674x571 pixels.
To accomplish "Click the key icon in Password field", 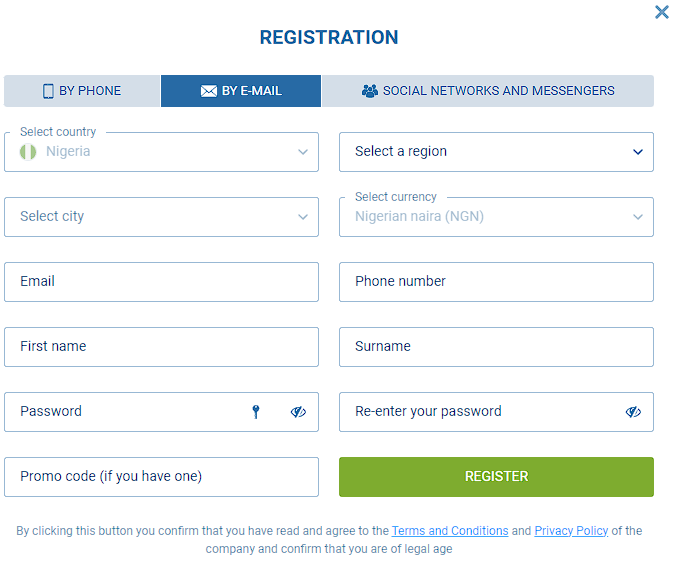I will 256,412.
